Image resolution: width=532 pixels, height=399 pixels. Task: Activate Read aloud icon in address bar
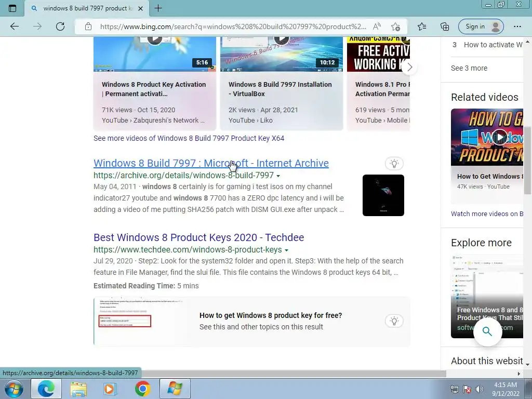tap(377, 26)
